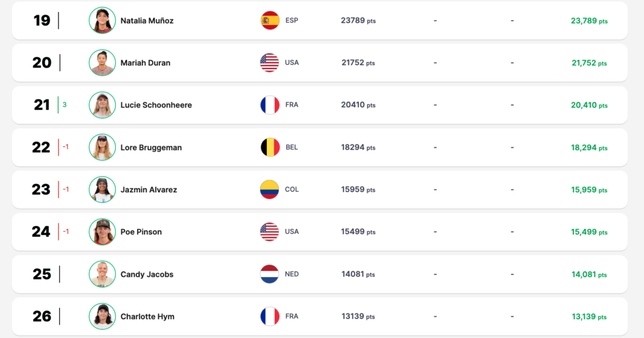The width and height of the screenshot is (644, 338).
Task: Click Natalia Muñoz's profile photo
Action: tap(102, 21)
